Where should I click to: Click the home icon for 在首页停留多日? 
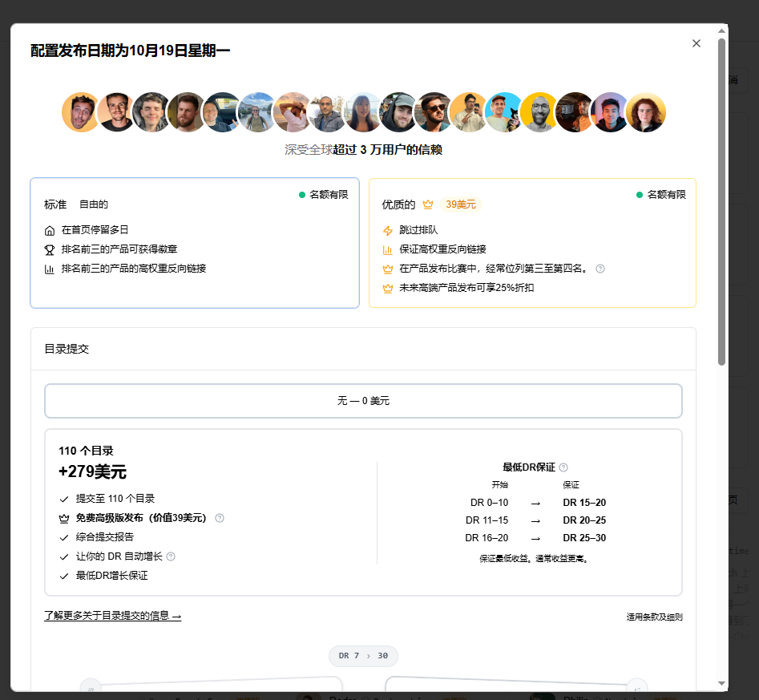(x=50, y=231)
